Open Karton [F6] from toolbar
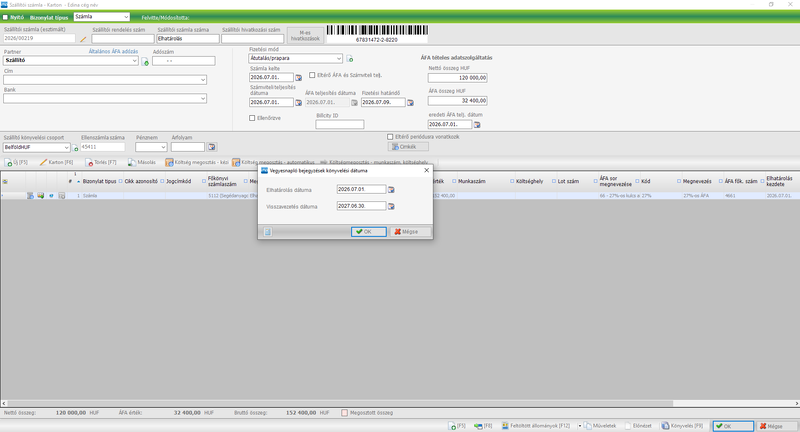800x432 pixels. pyautogui.click(x=57, y=162)
